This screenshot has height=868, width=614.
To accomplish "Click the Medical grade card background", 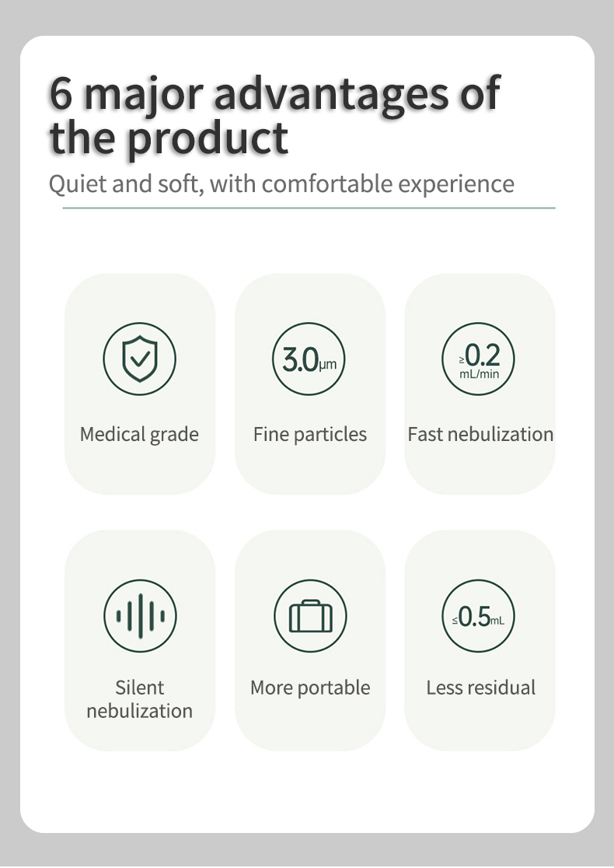I will pyautogui.click(x=140, y=383).
